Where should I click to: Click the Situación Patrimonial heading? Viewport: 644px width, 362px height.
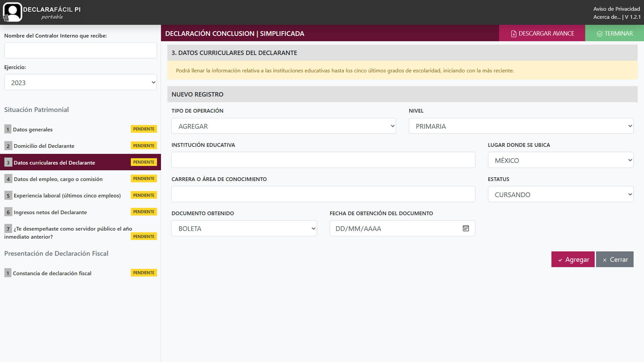(x=37, y=110)
